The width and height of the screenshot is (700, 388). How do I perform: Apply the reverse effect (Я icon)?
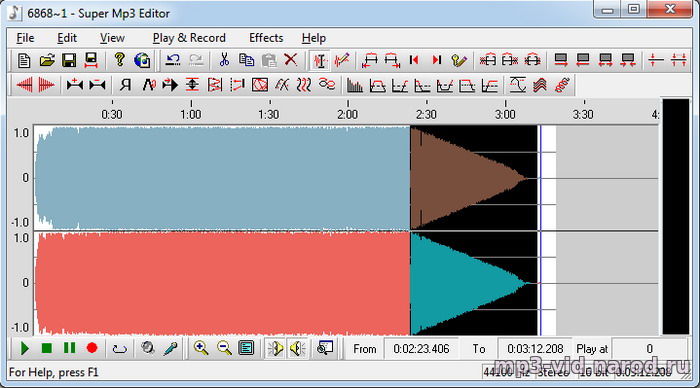(125, 84)
